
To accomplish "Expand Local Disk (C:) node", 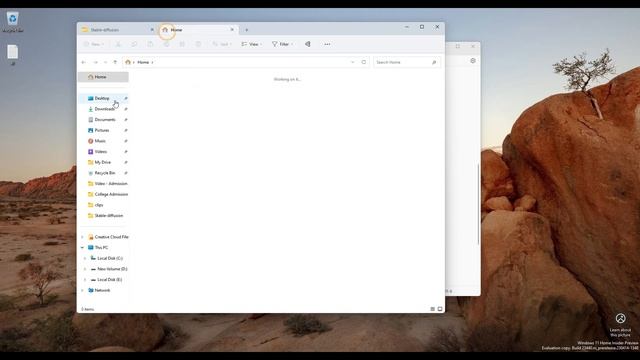I will coord(85,258).
